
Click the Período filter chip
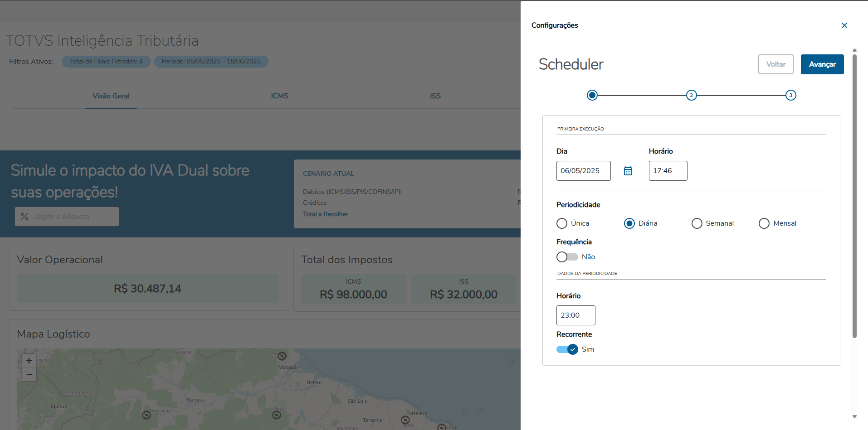[211, 62]
